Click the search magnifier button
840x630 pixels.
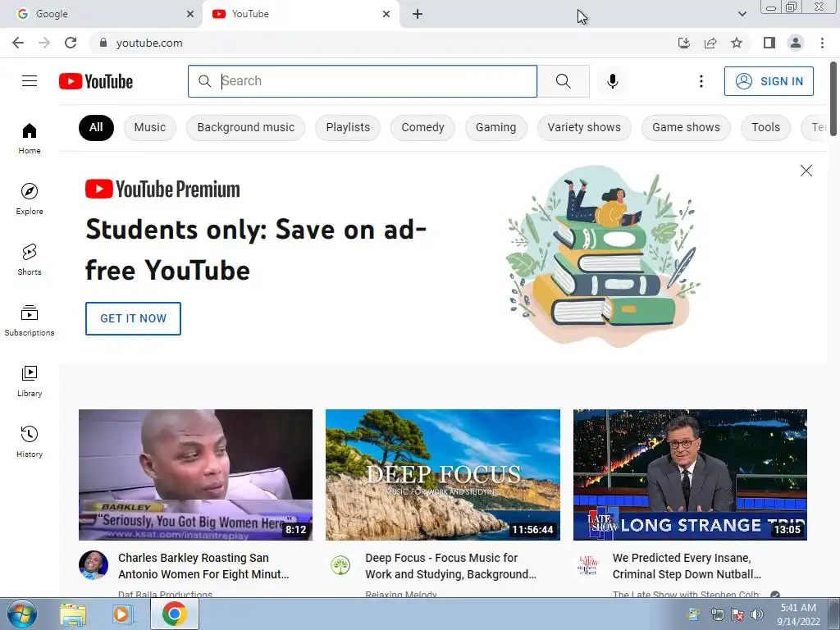click(563, 81)
